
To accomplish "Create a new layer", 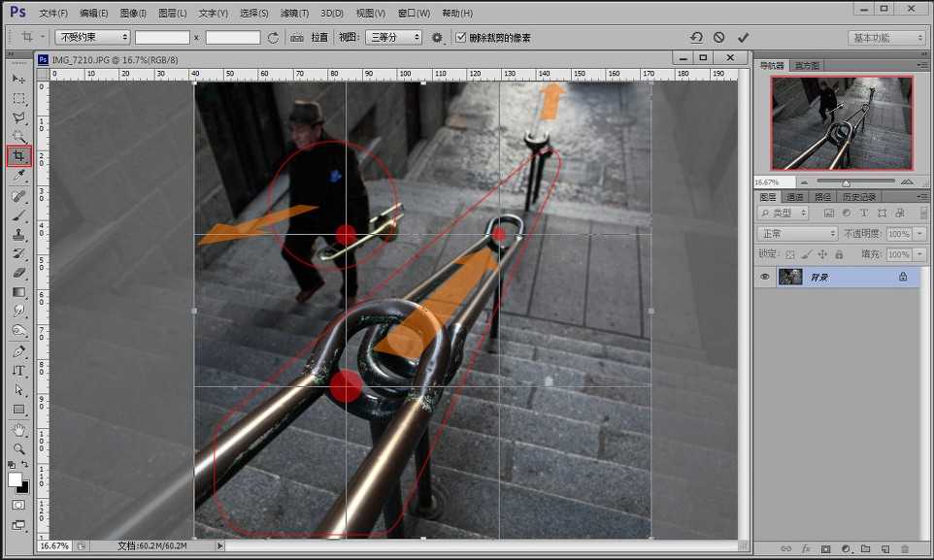I will click(x=885, y=548).
